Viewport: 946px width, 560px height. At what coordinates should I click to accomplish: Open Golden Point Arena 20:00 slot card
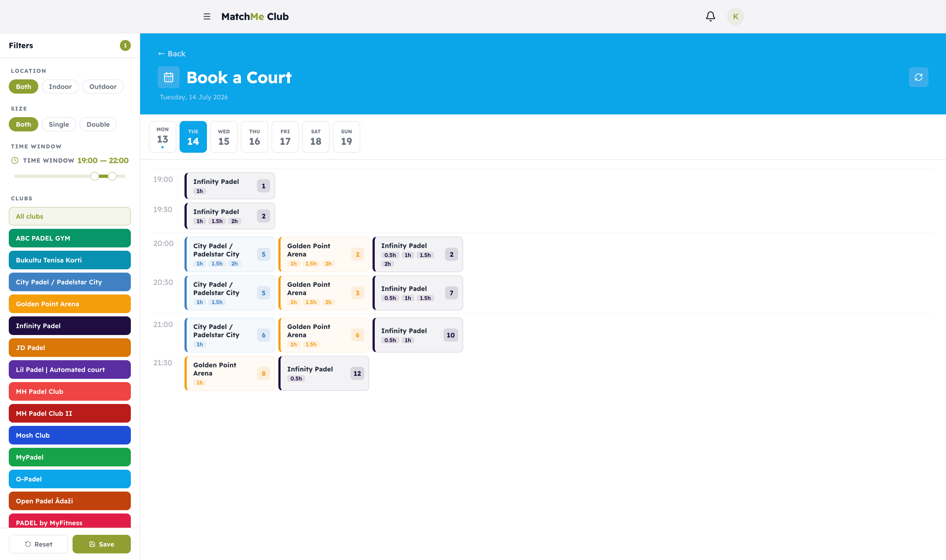pyautogui.click(x=323, y=254)
